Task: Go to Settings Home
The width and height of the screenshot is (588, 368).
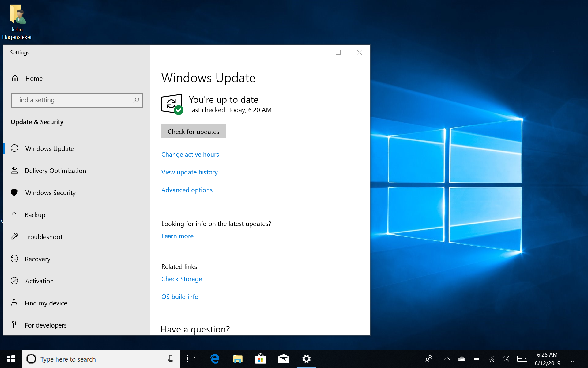Action: coord(77,78)
